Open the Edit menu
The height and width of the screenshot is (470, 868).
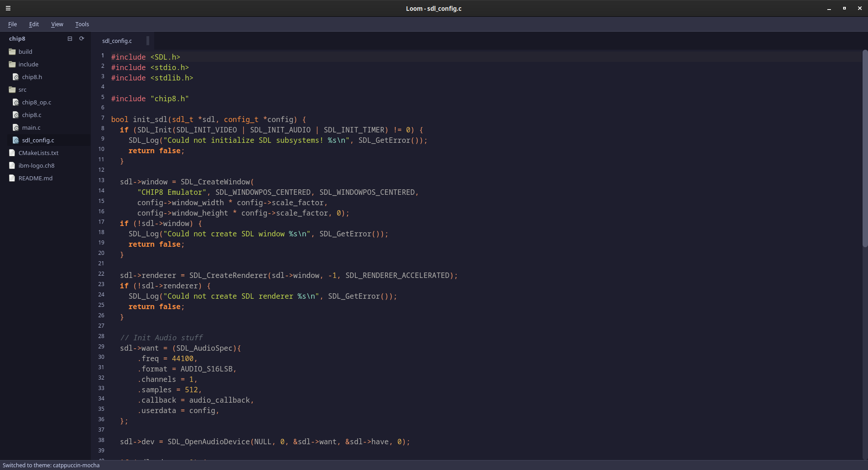coord(34,24)
